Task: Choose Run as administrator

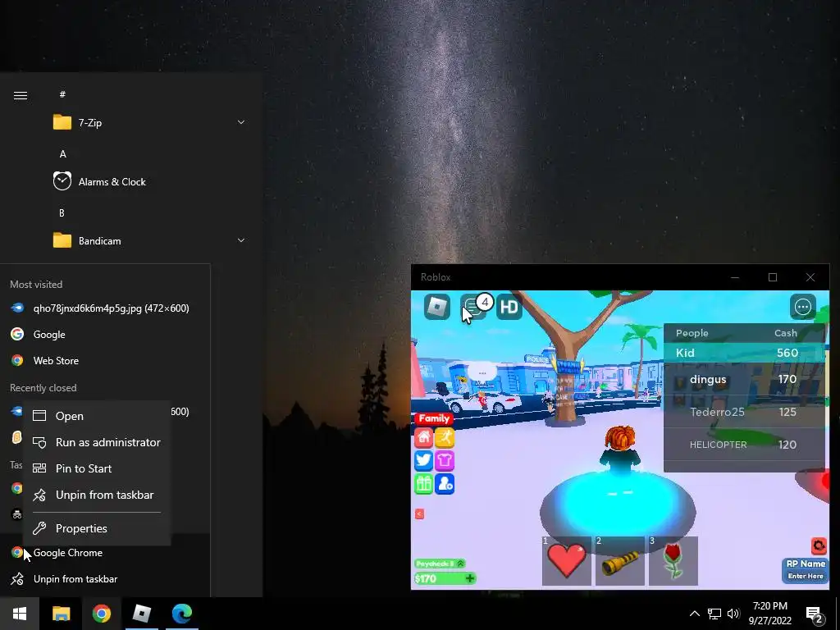Action: click(x=97, y=442)
